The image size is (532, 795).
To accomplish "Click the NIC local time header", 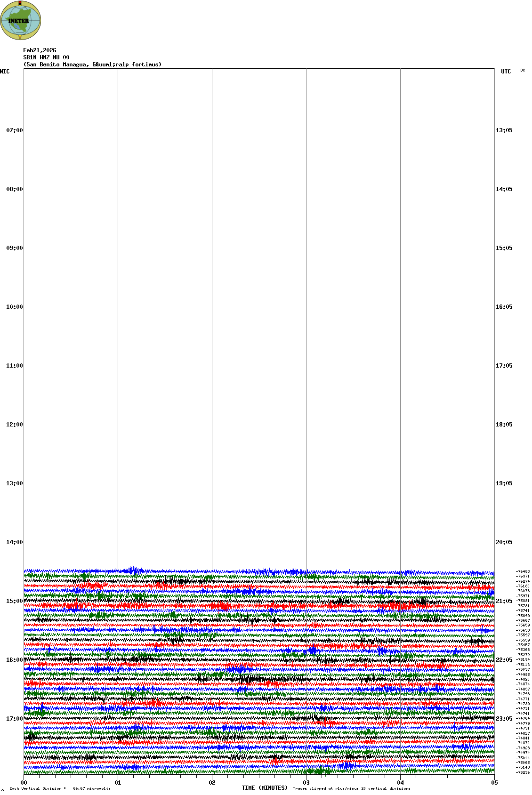I will [5, 72].
